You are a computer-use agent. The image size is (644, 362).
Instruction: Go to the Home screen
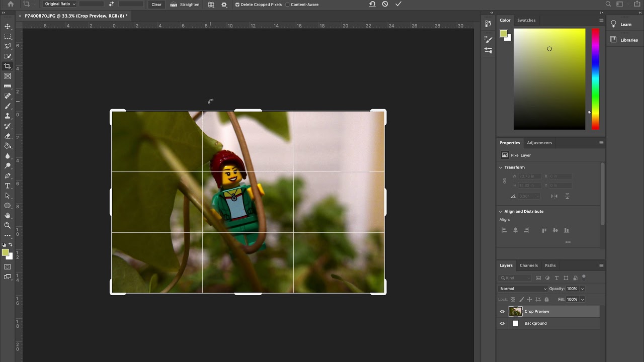tap(11, 4)
